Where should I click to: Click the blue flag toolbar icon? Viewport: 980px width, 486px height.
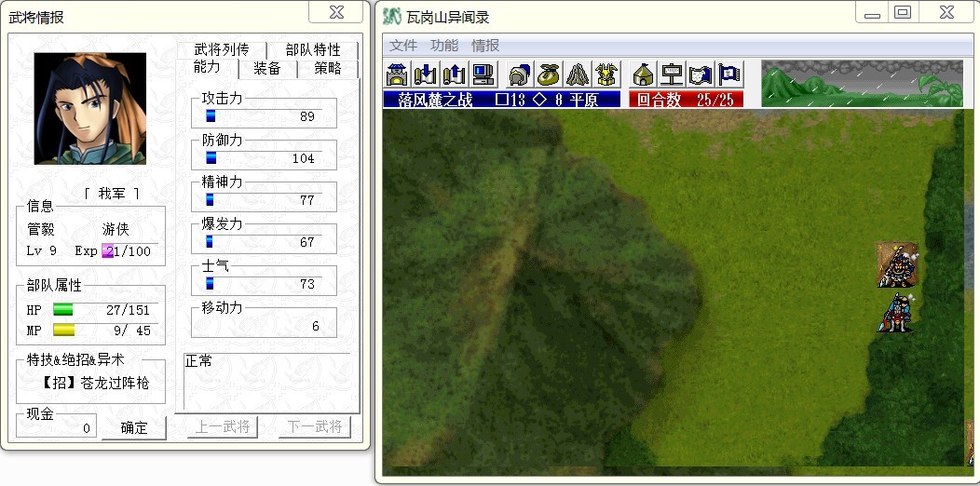(x=728, y=74)
